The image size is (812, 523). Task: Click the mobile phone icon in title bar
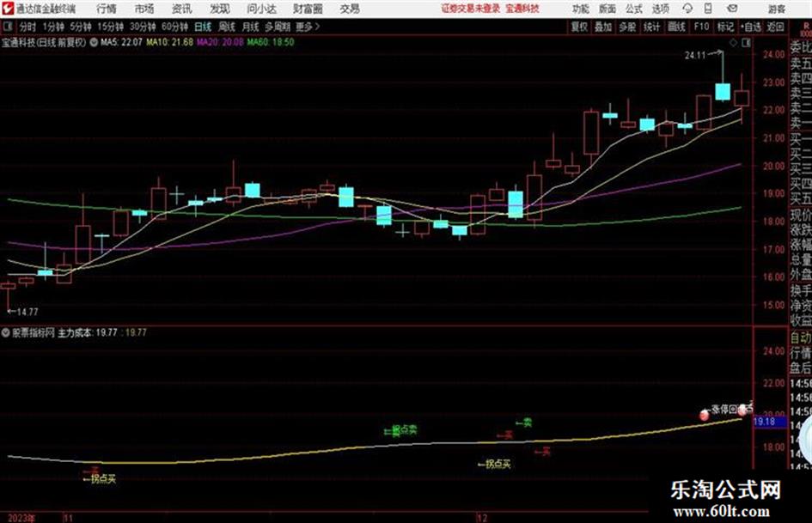(708, 9)
